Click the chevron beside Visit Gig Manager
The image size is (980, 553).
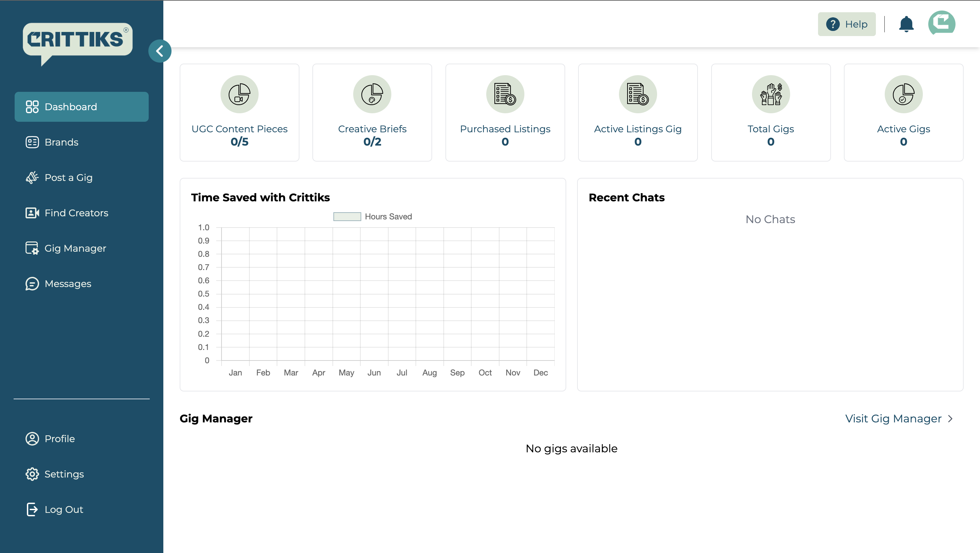pyautogui.click(x=950, y=419)
